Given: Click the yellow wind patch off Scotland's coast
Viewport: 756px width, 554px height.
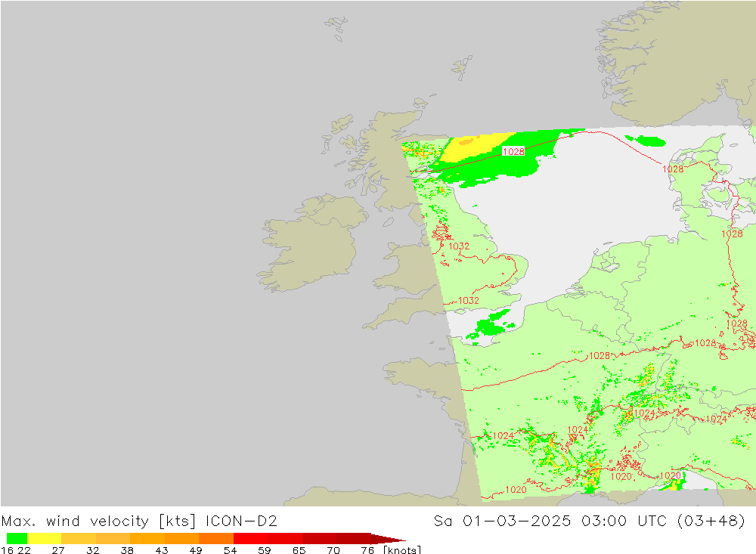Looking at the screenshot, I should click(x=472, y=147).
